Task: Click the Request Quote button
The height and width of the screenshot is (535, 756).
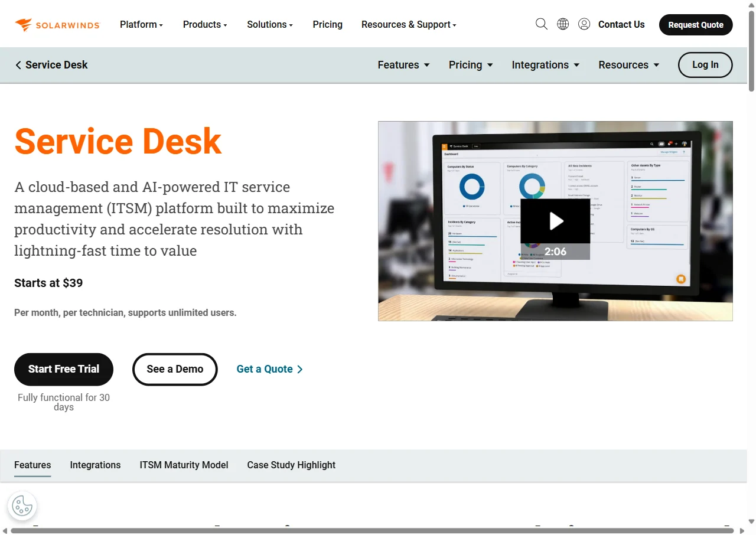Action: click(x=696, y=25)
